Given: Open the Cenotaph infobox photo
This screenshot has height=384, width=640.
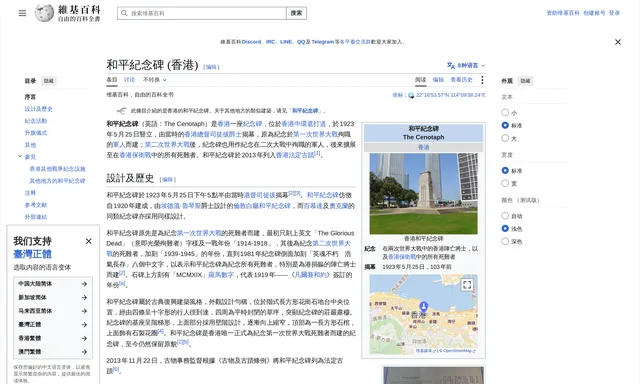Looking at the screenshot, I should click(423, 194).
